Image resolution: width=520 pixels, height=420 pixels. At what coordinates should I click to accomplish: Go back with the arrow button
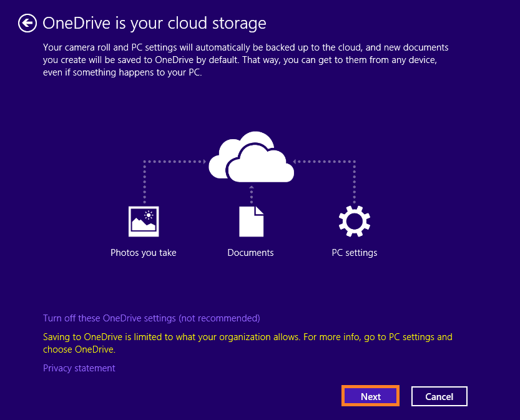pyautogui.click(x=27, y=23)
